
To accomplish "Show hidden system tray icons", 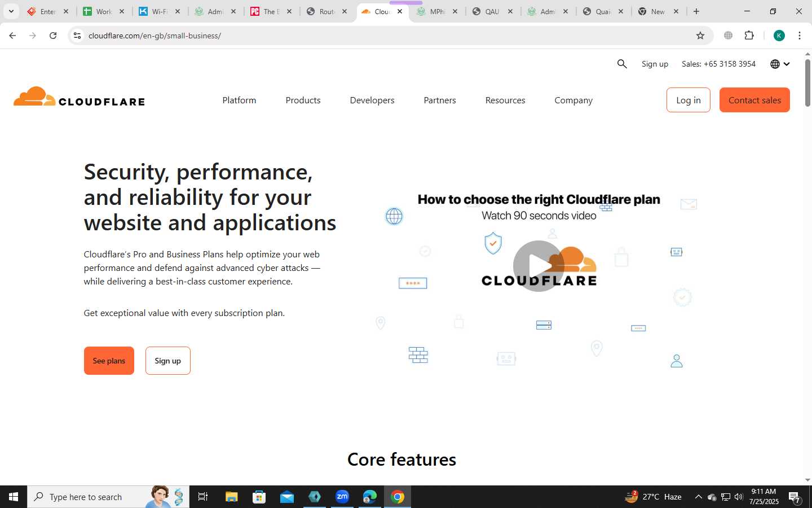I will [x=698, y=497].
